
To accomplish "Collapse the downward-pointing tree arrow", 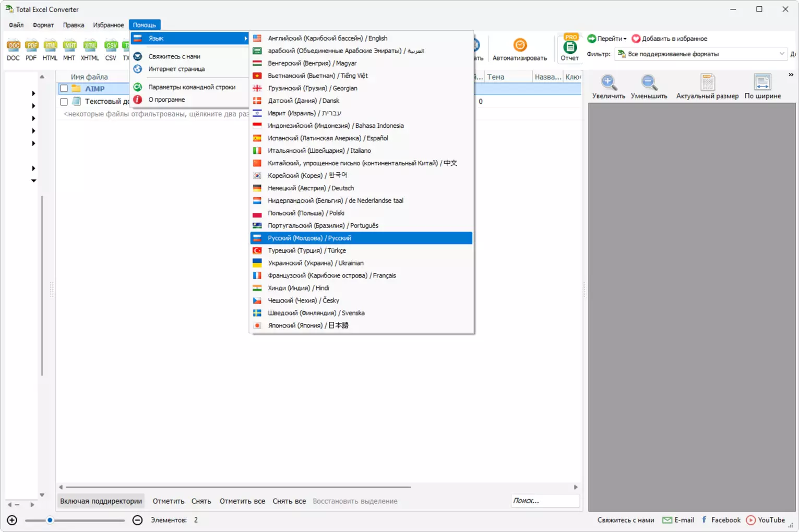I will (33, 181).
